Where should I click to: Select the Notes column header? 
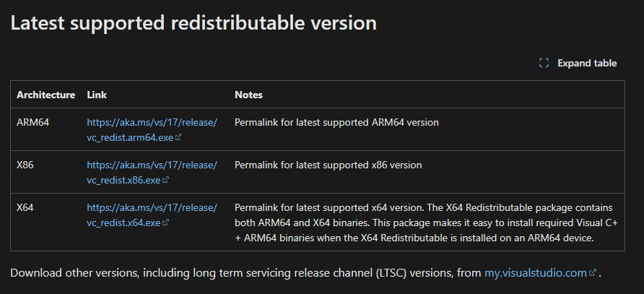pyautogui.click(x=248, y=95)
